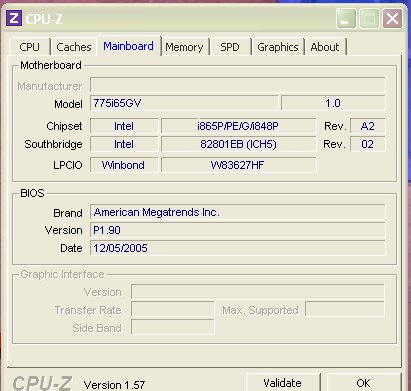Viewport: 411px width, 391px height.
Task: Click the model revision 1.0 field
Action: coord(333,103)
